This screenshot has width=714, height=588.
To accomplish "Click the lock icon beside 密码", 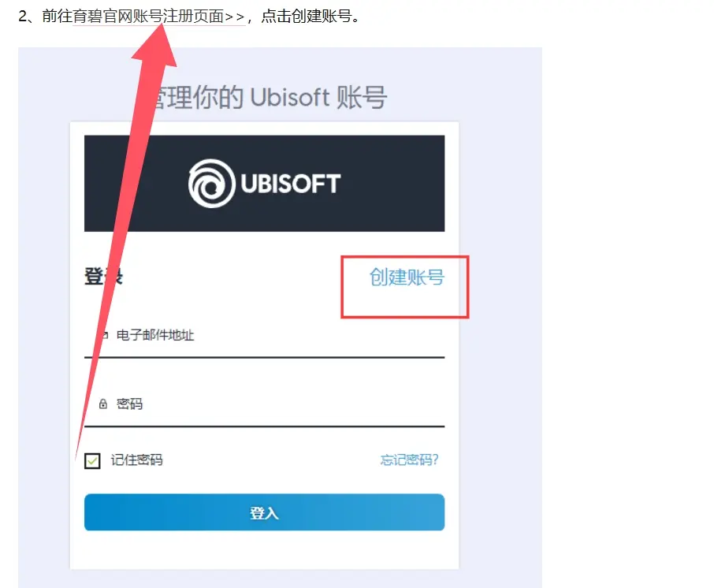I will [x=103, y=404].
